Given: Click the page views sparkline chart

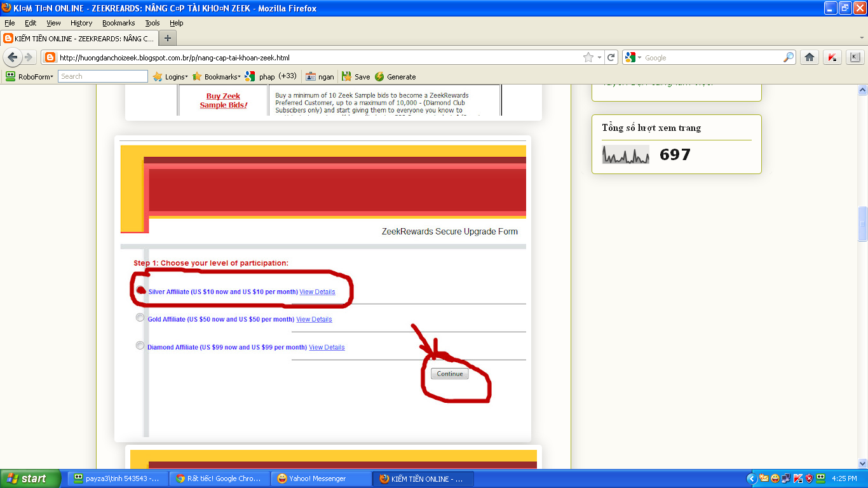Looking at the screenshot, I should click(626, 154).
